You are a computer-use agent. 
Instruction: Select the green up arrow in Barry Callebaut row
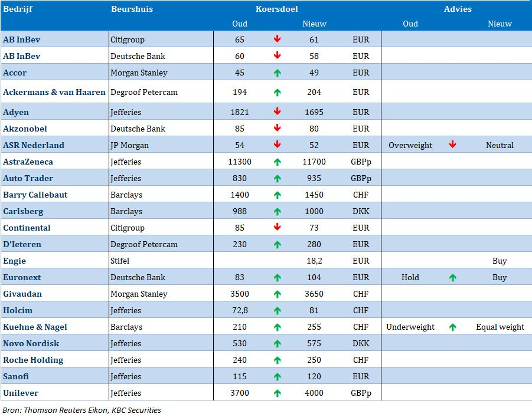pyautogui.click(x=277, y=195)
